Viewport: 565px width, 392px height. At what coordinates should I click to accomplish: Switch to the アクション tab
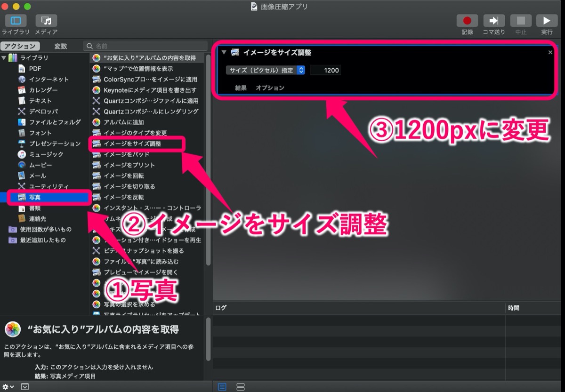click(20, 46)
